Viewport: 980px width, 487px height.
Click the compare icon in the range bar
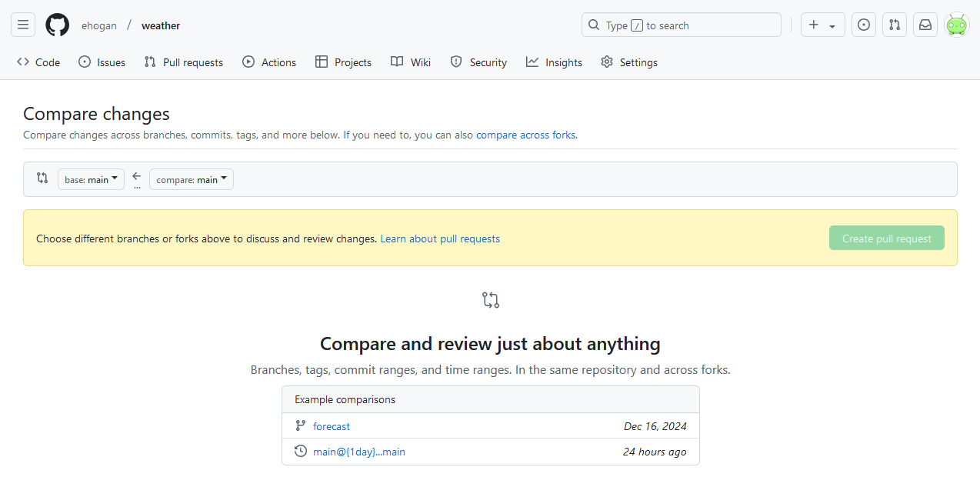tap(42, 178)
